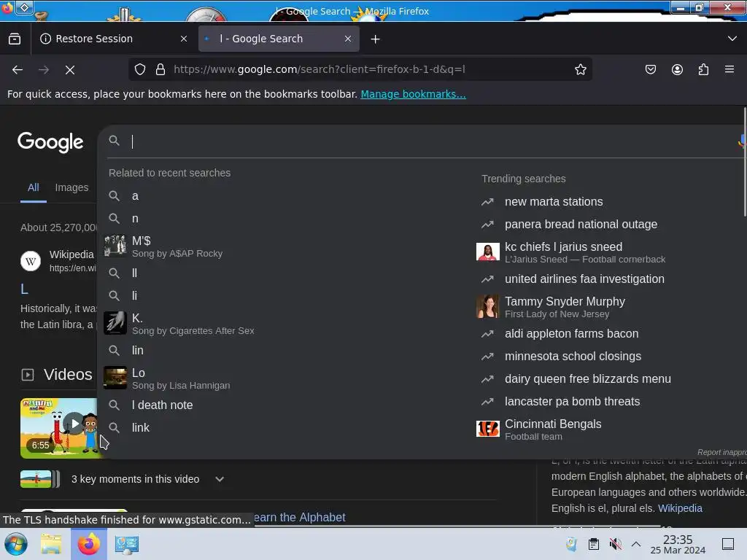Image resolution: width=747 pixels, height=560 pixels.
Task: Open the Wikipedia link in knowledge panel
Action: 680,508
